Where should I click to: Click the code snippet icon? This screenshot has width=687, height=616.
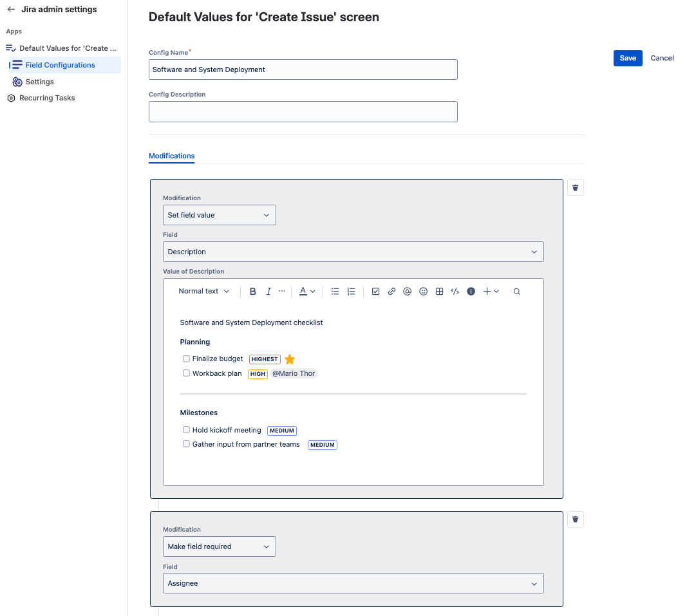coord(455,292)
